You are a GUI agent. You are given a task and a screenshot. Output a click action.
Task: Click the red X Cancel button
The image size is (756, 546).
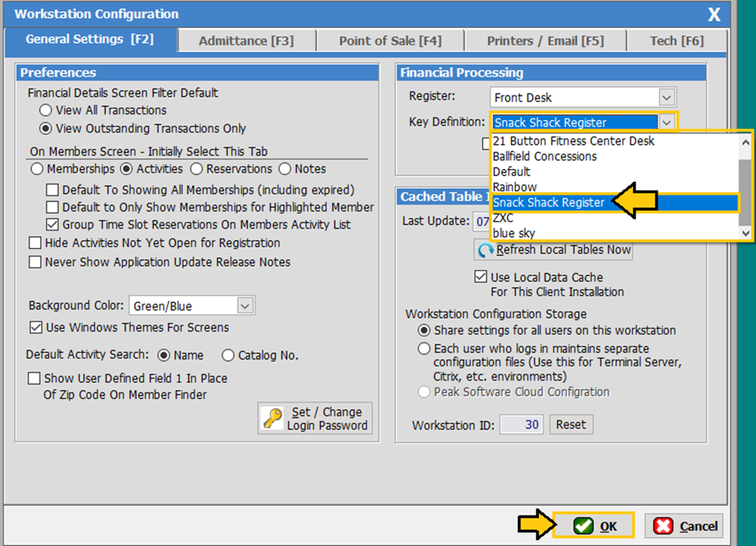click(684, 526)
